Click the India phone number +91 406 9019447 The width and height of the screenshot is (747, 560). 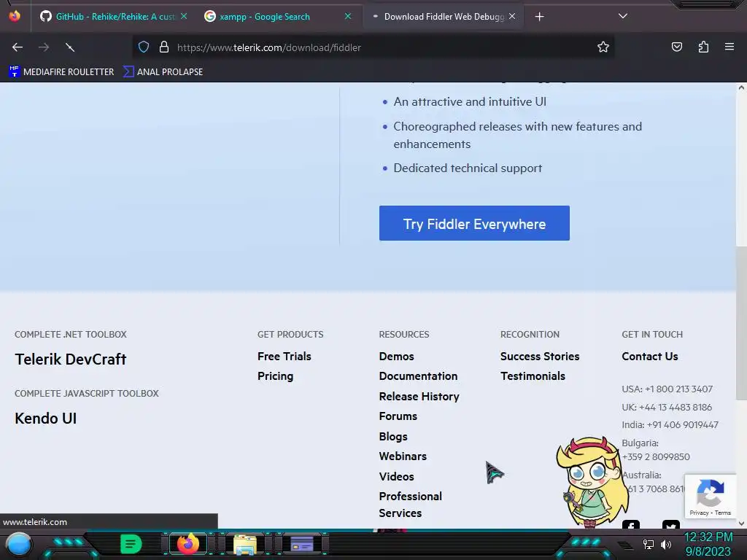pos(683,425)
